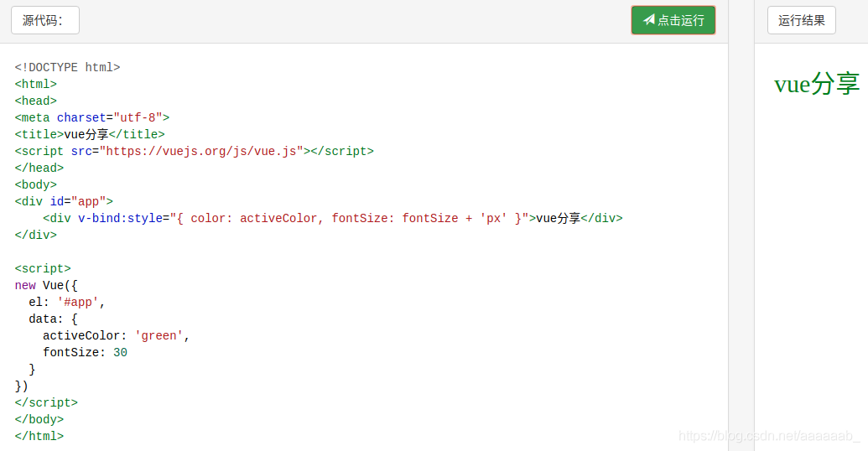Place cursor on the new Vue({ line
This screenshot has width=868, height=451.
(x=46, y=285)
